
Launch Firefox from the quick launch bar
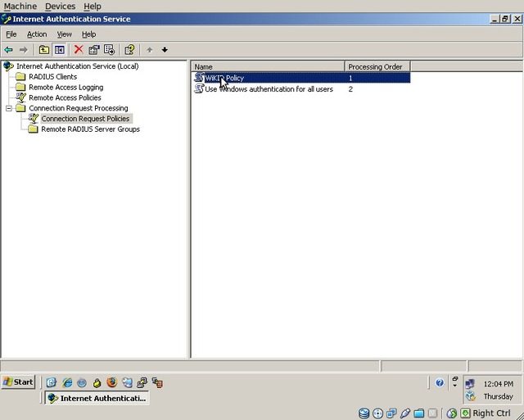click(111, 382)
